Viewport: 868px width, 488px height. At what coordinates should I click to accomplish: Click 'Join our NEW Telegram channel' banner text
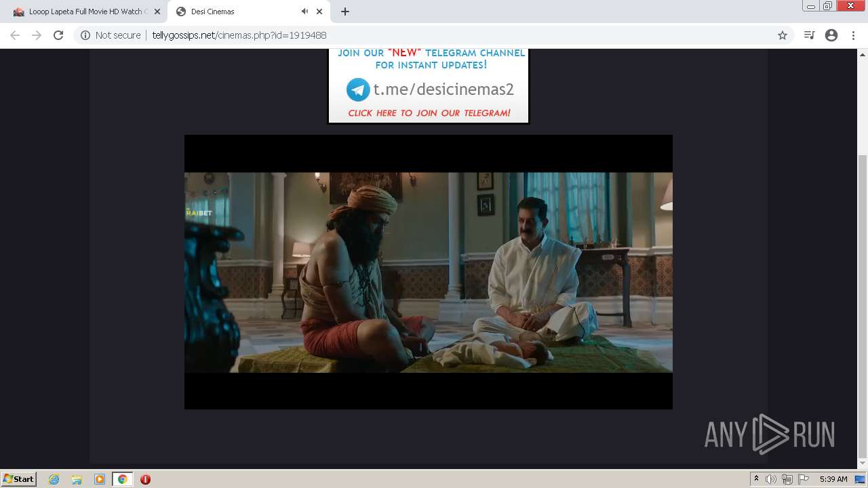tap(431, 59)
